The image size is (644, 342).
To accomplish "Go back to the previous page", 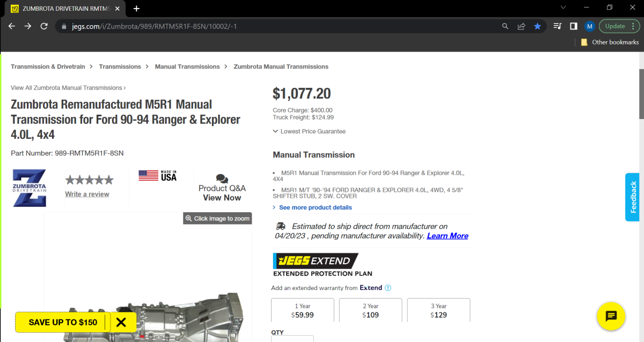I will click(x=12, y=26).
